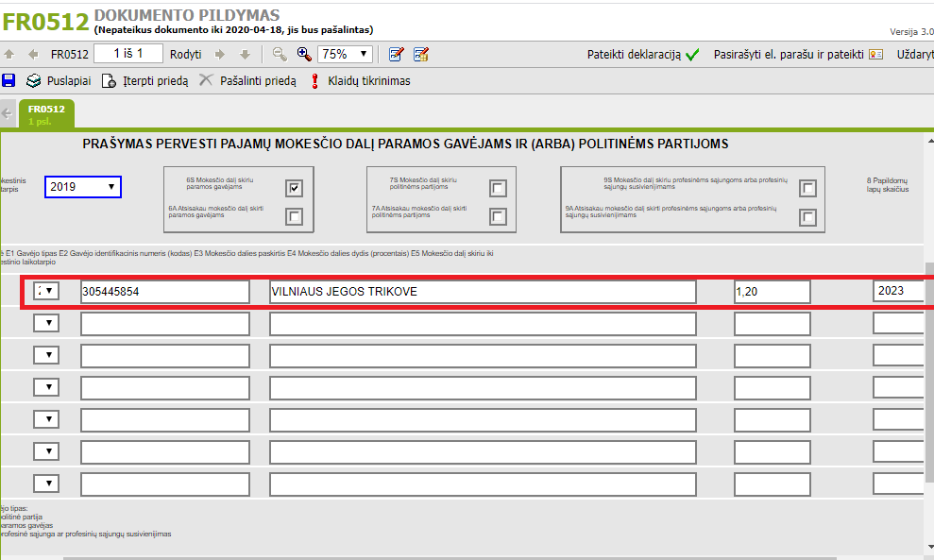Click Pašalinti priedą toolbar label
934x560 pixels.
[x=258, y=80]
